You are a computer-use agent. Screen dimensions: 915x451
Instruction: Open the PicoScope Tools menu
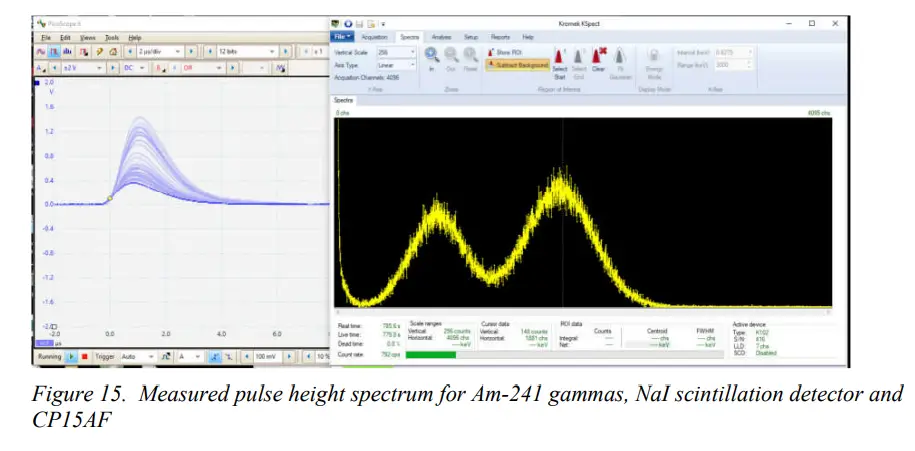tap(111, 37)
